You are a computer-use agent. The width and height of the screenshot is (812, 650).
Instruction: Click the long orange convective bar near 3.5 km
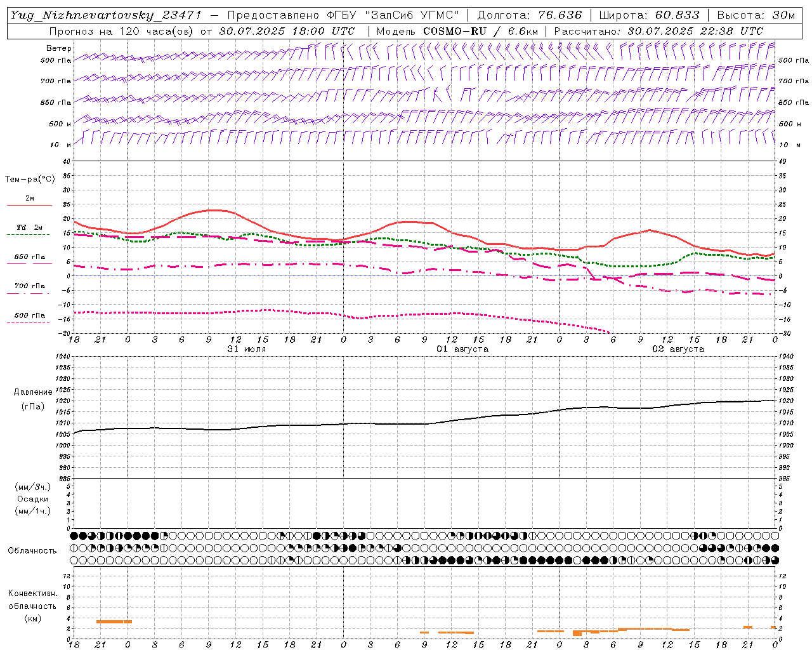click(x=114, y=621)
